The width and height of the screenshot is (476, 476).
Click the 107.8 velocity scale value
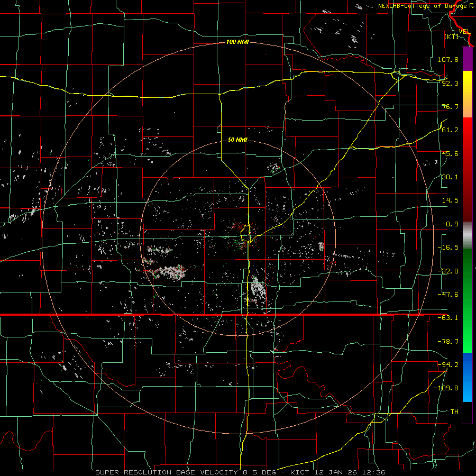[x=448, y=59]
